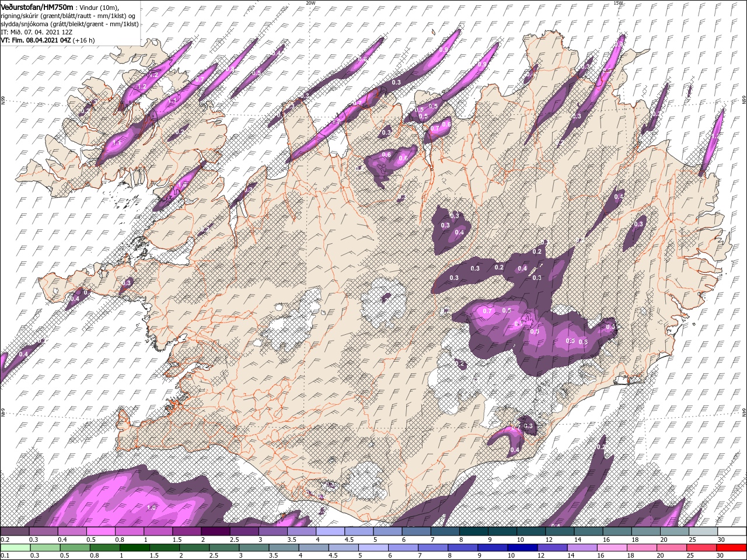Click the upper legend row label 1.5
Screen dimensions: 747x560
click(x=177, y=540)
